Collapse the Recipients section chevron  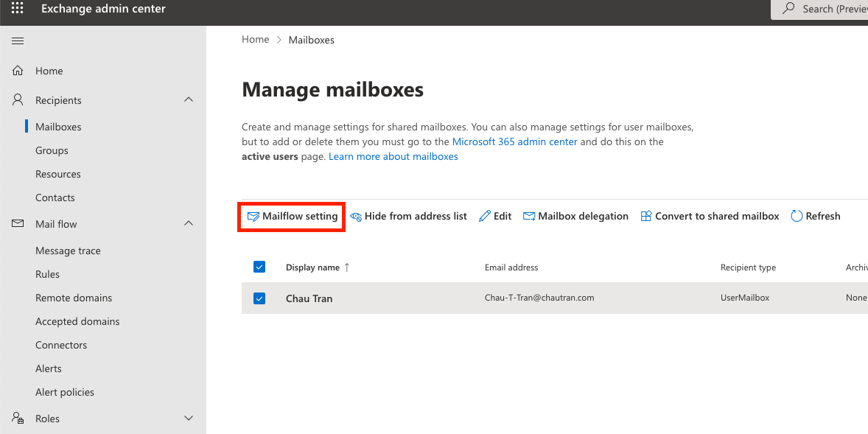(188, 99)
